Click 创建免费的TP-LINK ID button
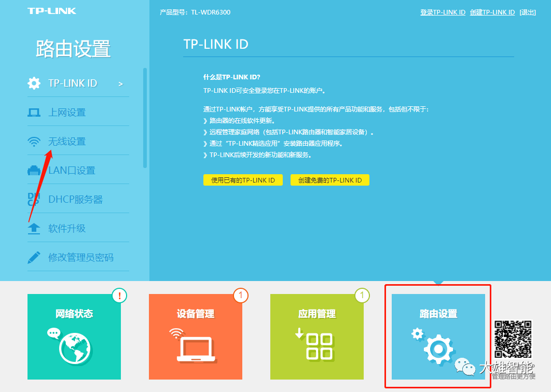Viewport: 551px width, 392px height. (x=330, y=180)
